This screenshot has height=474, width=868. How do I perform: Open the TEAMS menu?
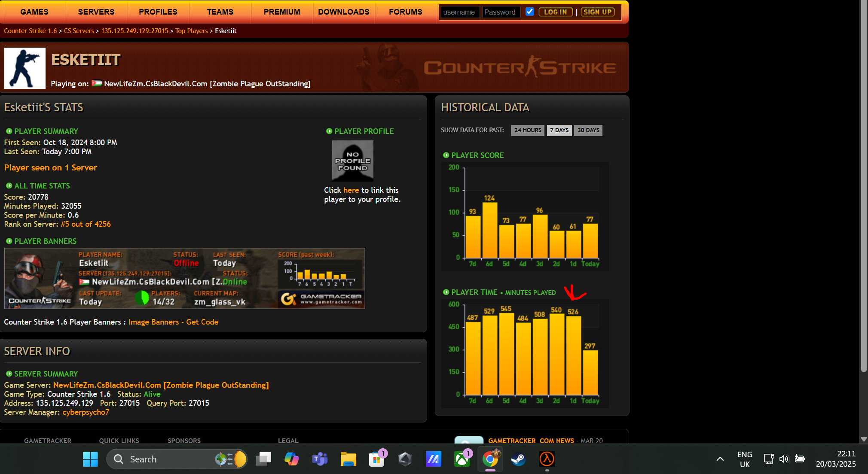coord(220,12)
